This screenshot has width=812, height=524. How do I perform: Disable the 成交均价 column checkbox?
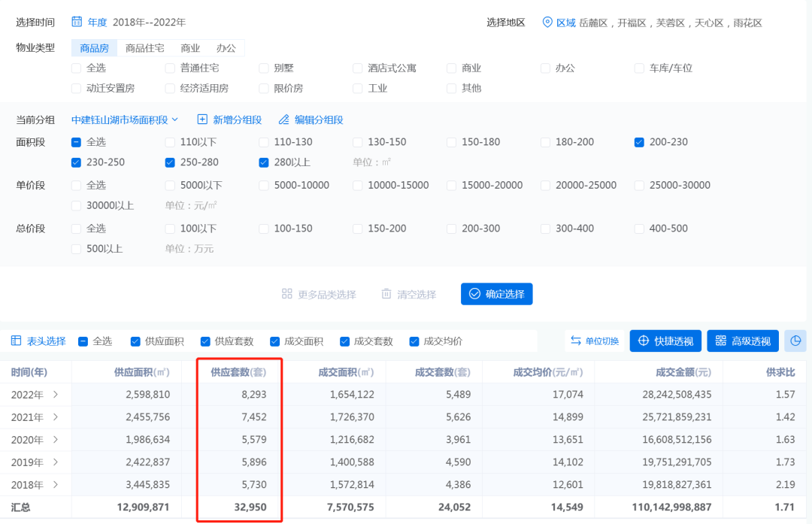pyautogui.click(x=414, y=341)
